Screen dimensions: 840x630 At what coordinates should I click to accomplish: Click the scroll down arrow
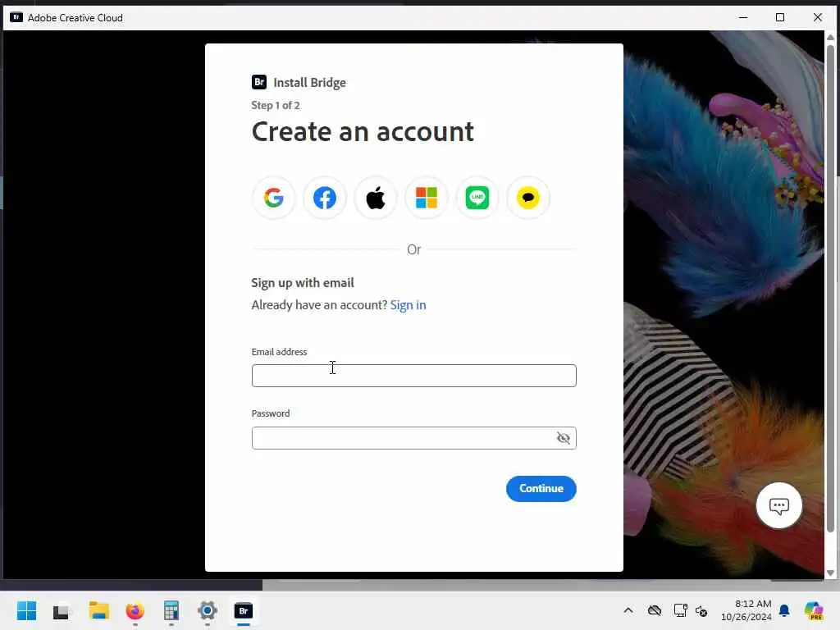tap(830, 573)
